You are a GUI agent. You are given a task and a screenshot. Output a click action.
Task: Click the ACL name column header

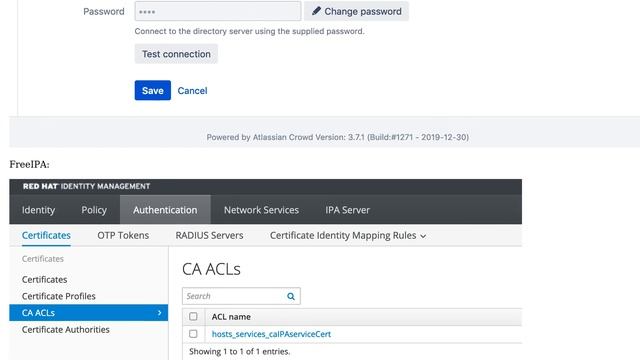[x=231, y=317]
